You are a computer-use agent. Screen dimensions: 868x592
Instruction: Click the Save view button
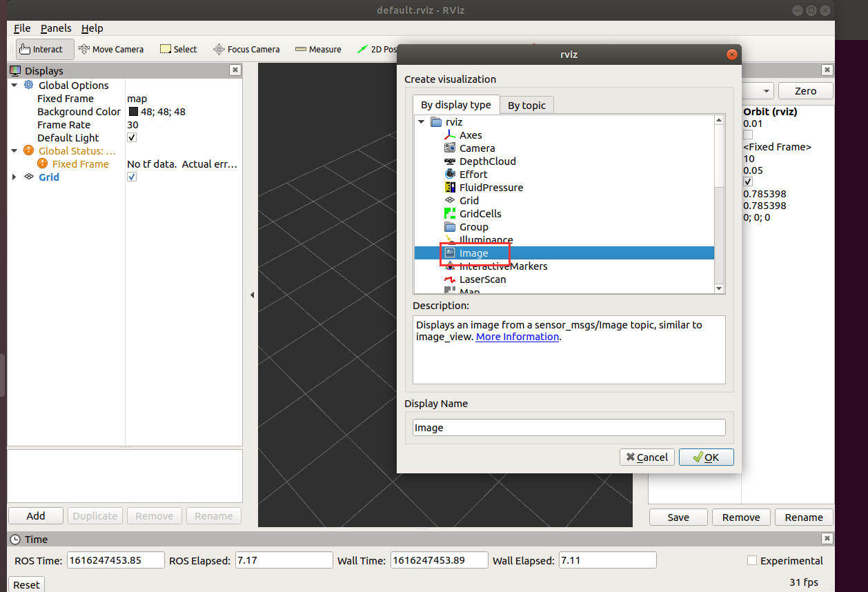(678, 517)
